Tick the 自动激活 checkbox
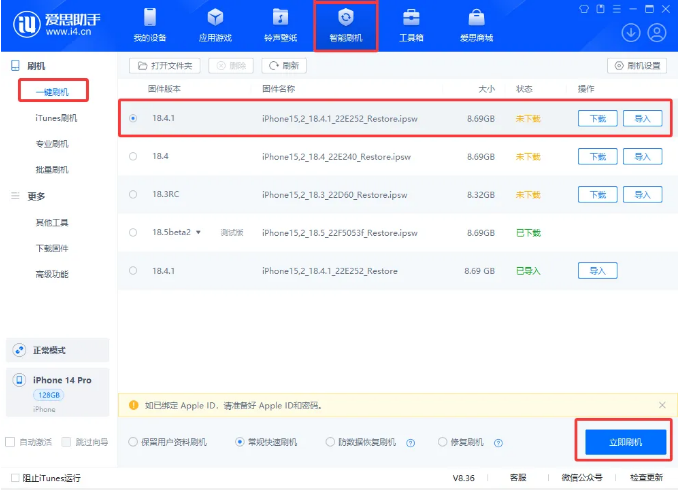678x499 pixels. (x=10, y=442)
